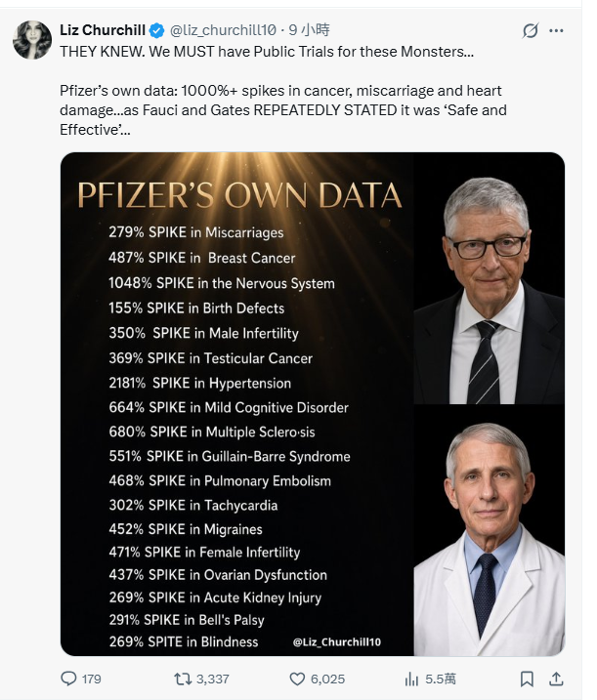
Task: Click the reply comment bubble icon
Action: tap(68, 679)
